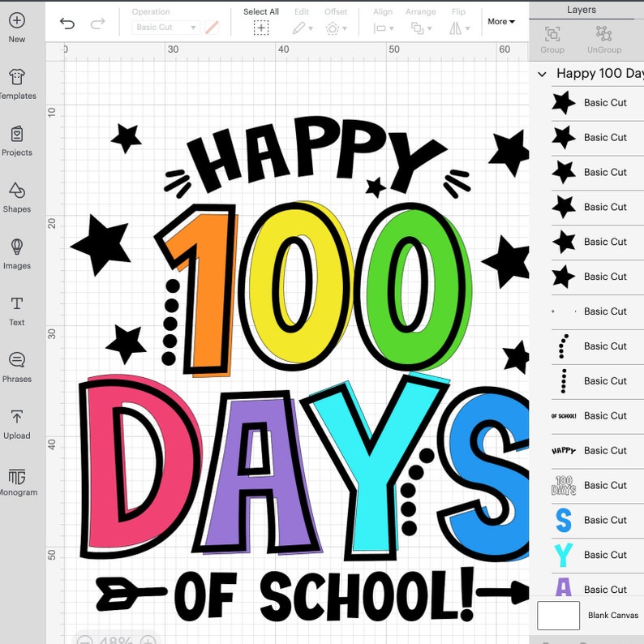Collapse the Happy 100 Days layer group
Viewport: 644px width, 644px height.
tap(542, 75)
